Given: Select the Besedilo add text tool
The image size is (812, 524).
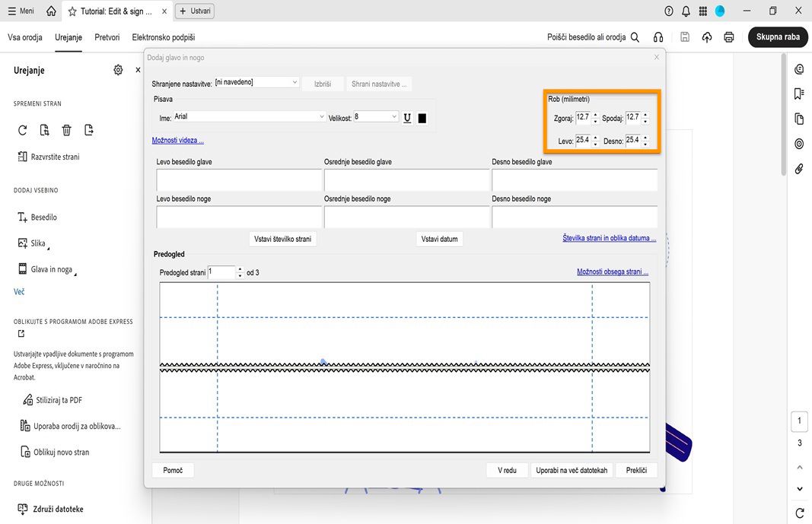Looking at the screenshot, I should (x=37, y=218).
